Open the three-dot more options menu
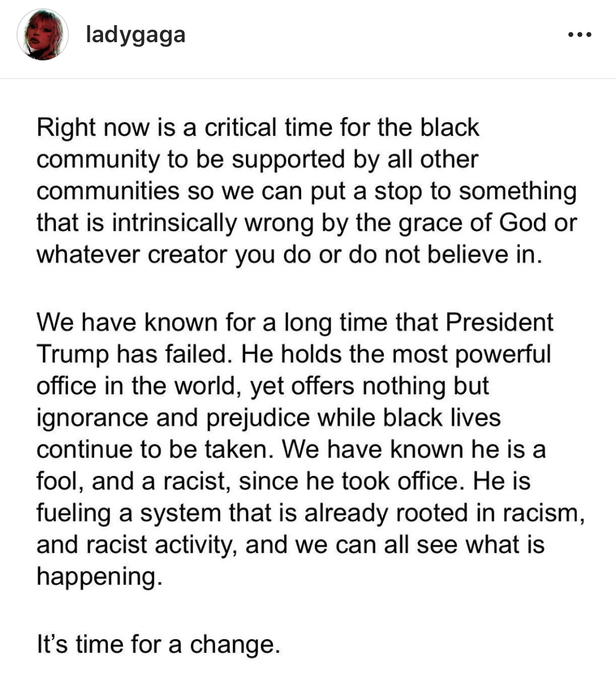Image resolution: width=616 pixels, height=694 pixels. [579, 35]
